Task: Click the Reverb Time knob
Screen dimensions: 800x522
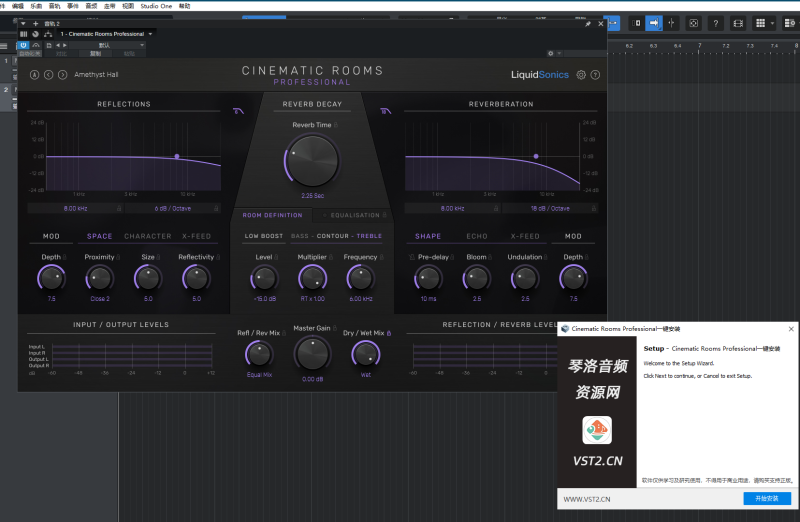Action: pyautogui.click(x=313, y=160)
